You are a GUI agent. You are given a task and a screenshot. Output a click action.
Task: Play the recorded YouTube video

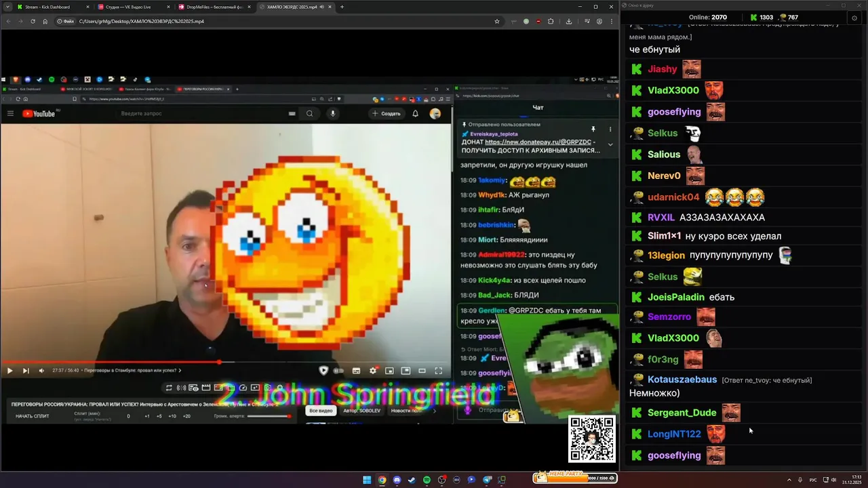pyautogui.click(x=9, y=371)
